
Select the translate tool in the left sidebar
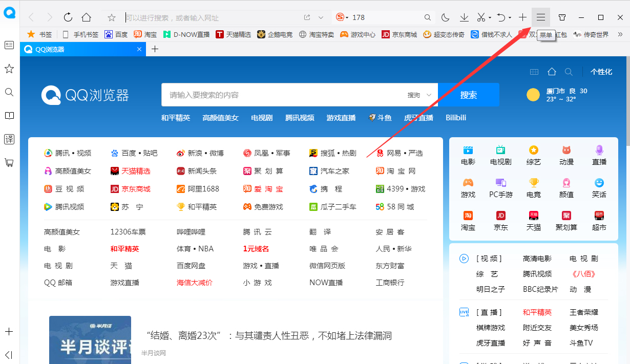(x=9, y=139)
